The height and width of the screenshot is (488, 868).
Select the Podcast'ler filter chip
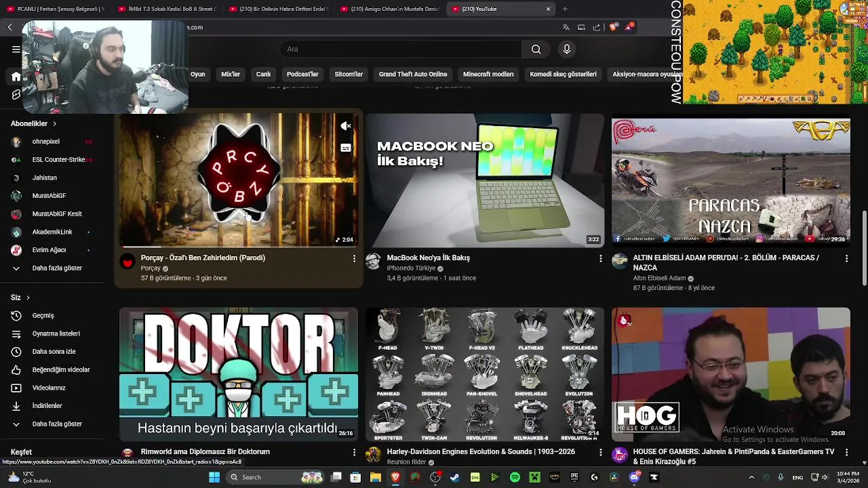(302, 74)
